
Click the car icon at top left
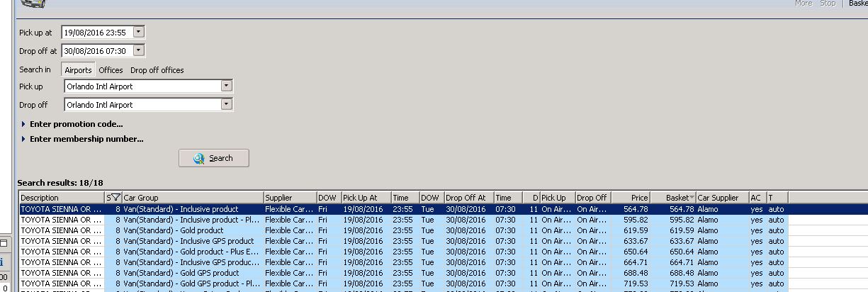tap(33, 4)
